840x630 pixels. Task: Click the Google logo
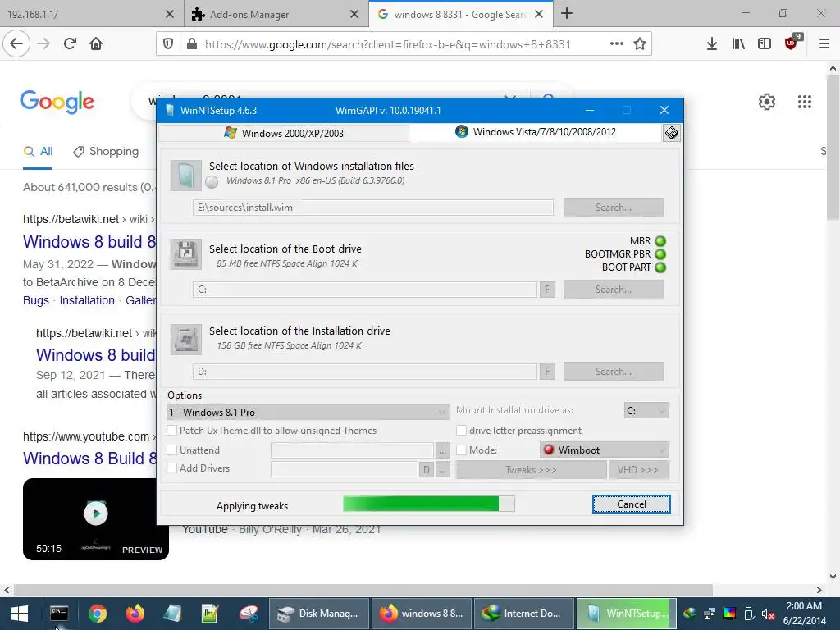(57, 102)
